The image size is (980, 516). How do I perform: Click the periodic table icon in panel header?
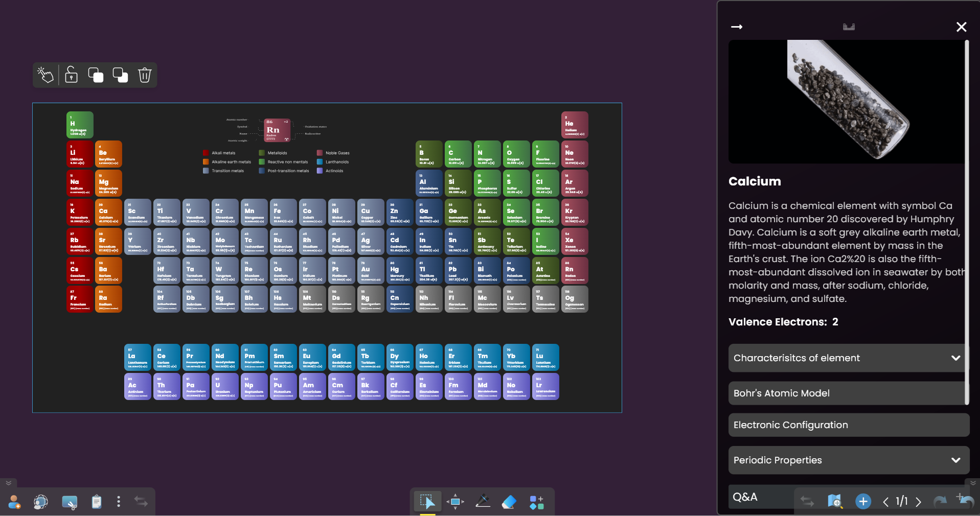click(x=848, y=27)
